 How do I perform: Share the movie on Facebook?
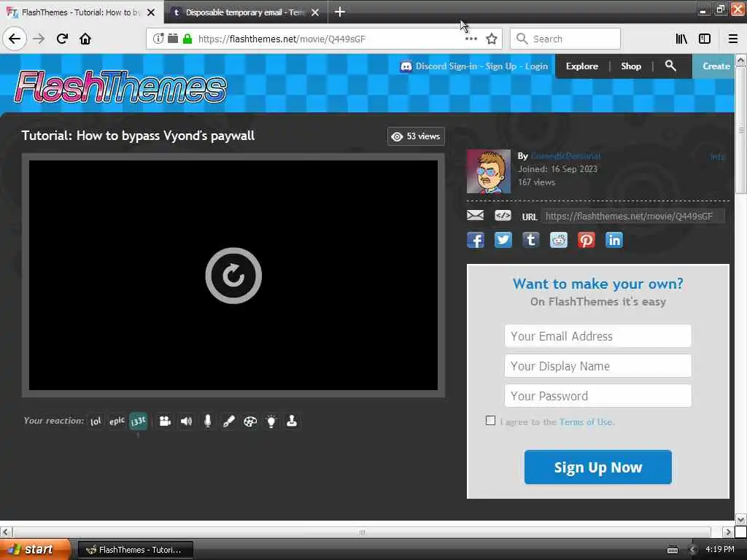click(476, 240)
